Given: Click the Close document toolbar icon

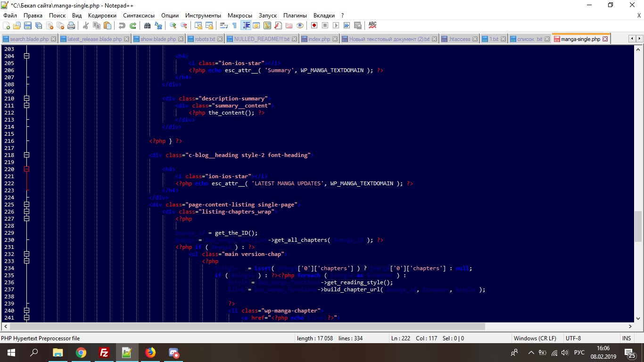Looking at the screenshot, I should (50, 25).
